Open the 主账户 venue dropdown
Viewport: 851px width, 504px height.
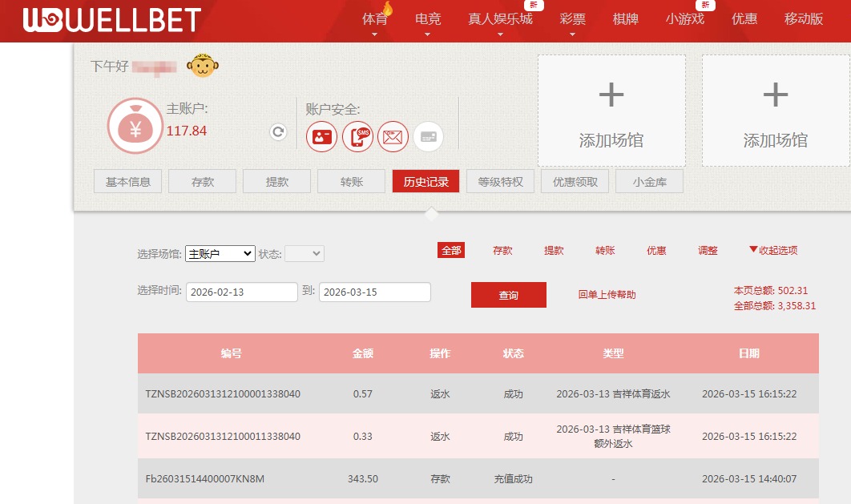click(220, 252)
